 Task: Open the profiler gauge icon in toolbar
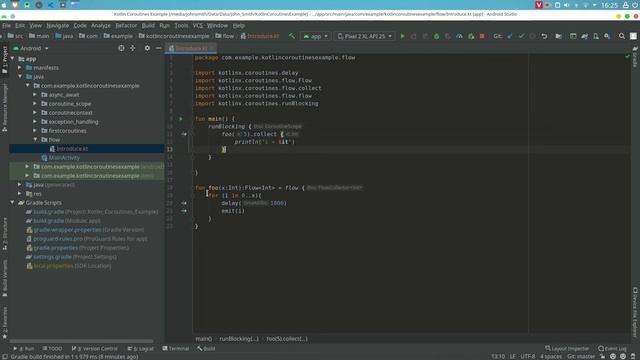[x=459, y=36]
